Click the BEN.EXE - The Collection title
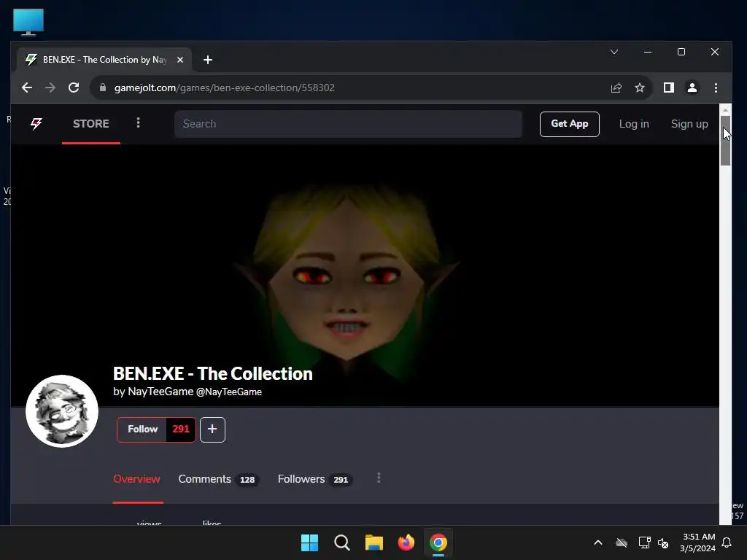This screenshot has width=747, height=560. [213, 374]
